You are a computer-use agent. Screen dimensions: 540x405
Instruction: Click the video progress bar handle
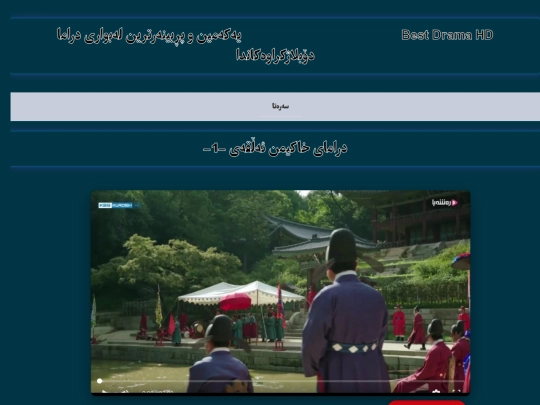click(100, 381)
